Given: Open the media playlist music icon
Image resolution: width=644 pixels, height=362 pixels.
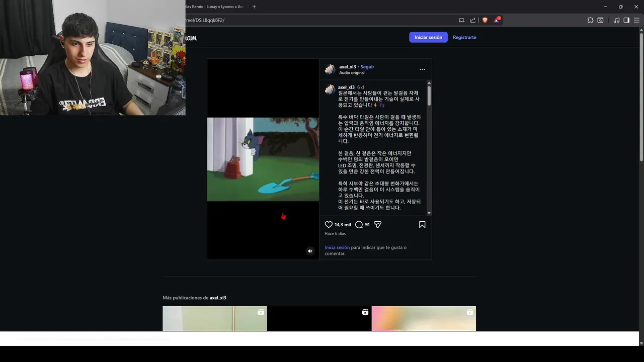Looking at the screenshot, I should point(616,20).
